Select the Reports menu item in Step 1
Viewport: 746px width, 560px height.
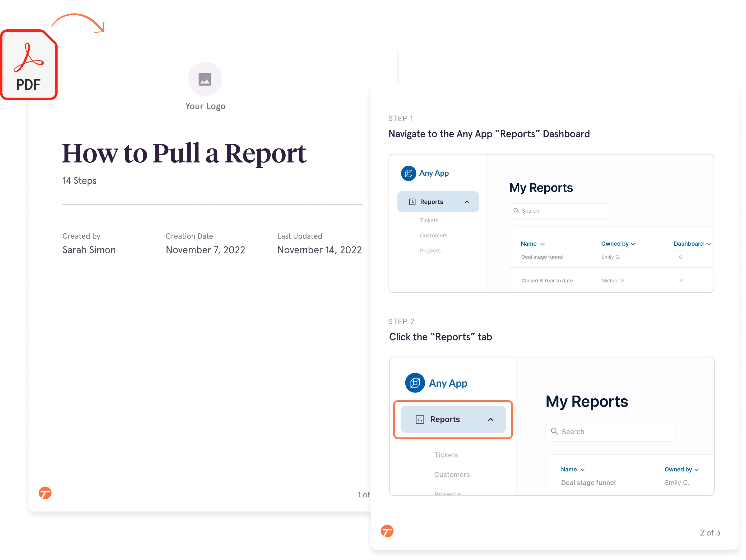(x=438, y=202)
